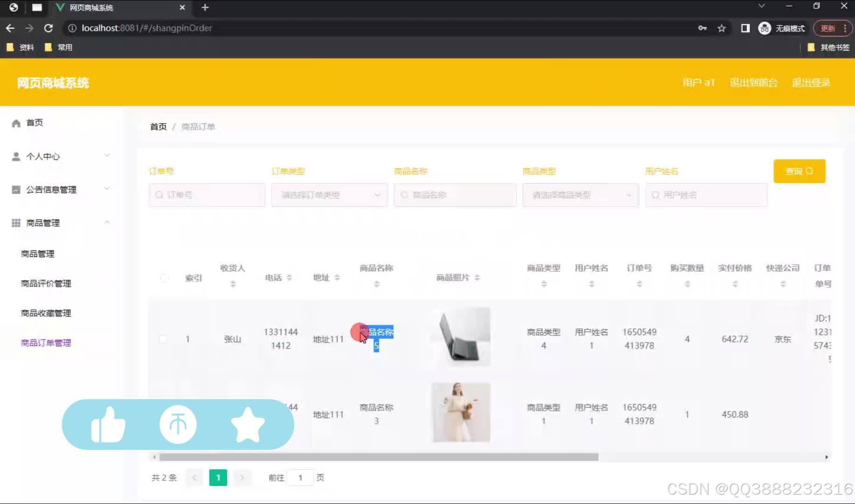Click the 查询 search button
The image size is (855, 504).
click(799, 171)
